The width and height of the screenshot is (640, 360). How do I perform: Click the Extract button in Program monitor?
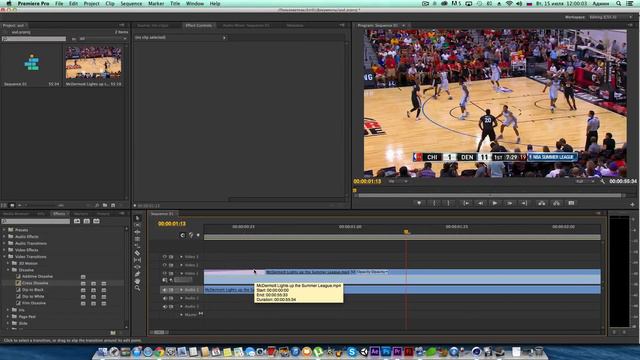pyautogui.click(x=556, y=203)
